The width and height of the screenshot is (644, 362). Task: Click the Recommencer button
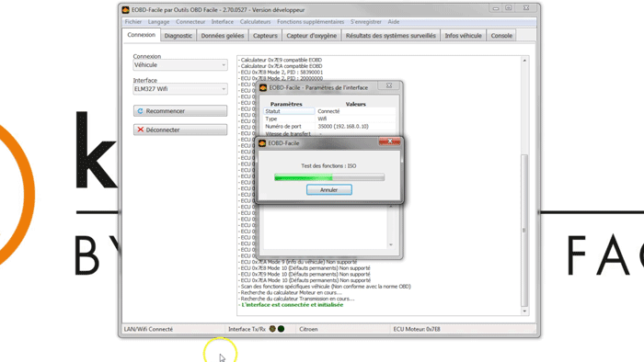tap(180, 111)
